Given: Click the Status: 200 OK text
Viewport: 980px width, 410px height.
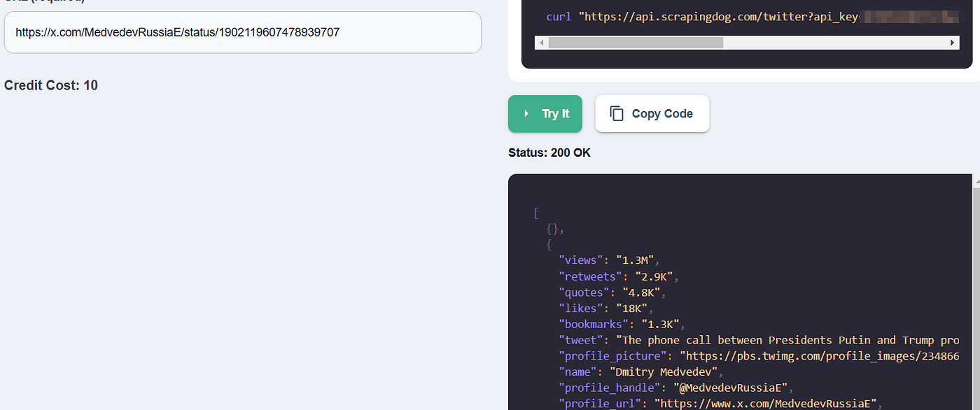Looking at the screenshot, I should 549,153.
